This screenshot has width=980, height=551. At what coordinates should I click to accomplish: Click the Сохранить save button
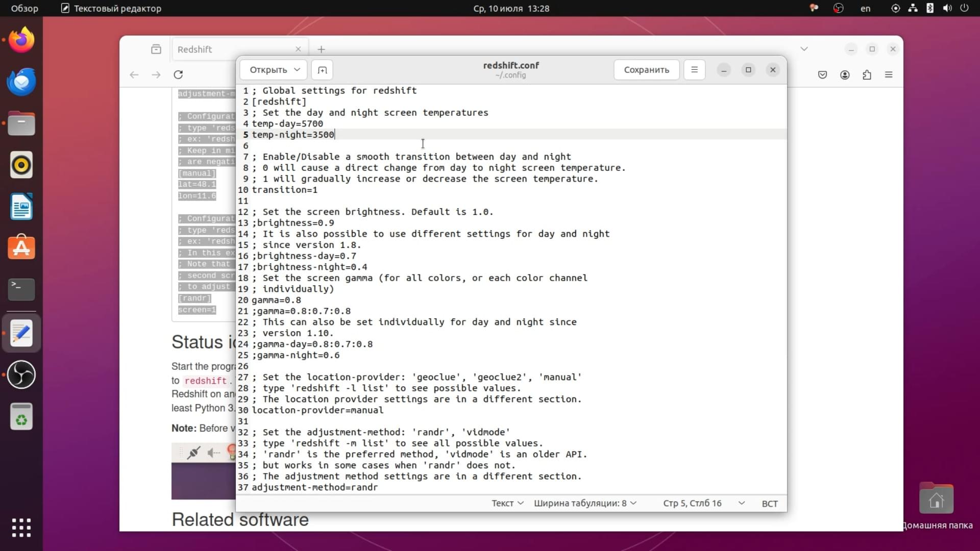click(646, 70)
